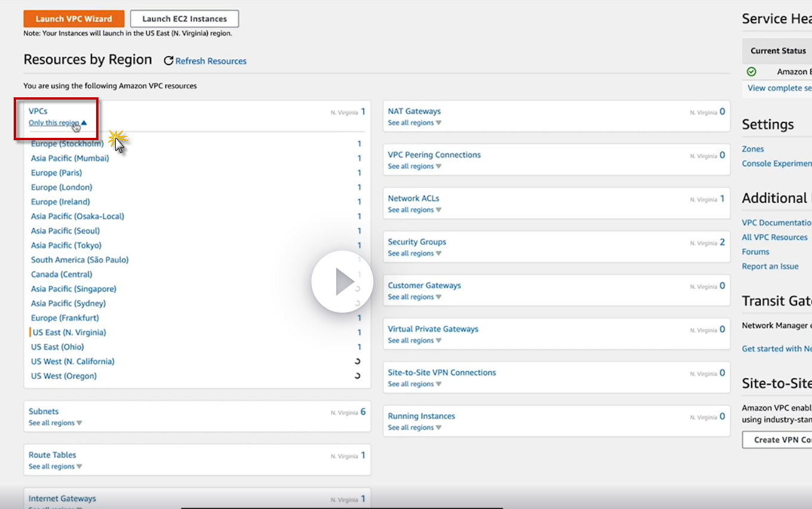Expand 'See all regions' under VPC Peering Connections

[x=414, y=166]
